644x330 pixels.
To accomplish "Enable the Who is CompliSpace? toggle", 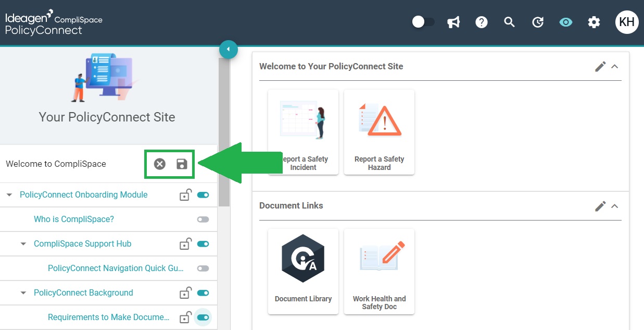I will tap(203, 219).
